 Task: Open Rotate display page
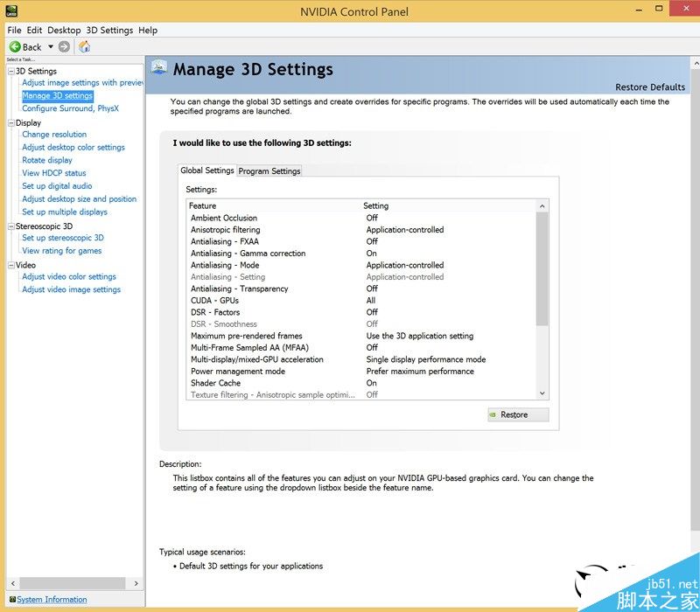47,160
